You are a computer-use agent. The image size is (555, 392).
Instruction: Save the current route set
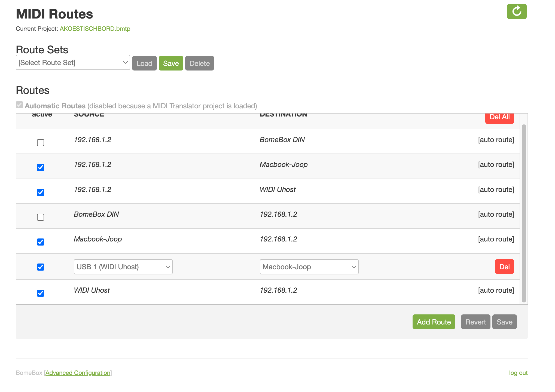click(x=171, y=63)
